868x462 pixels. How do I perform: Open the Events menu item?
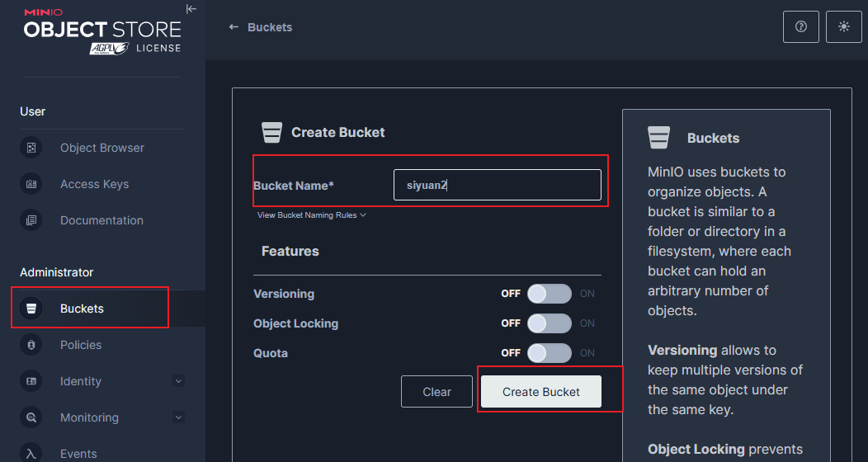click(78, 453)
